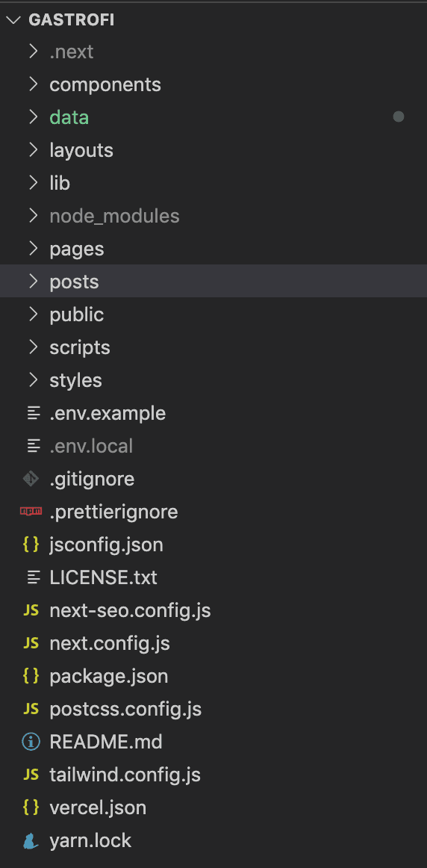Click the JS icon beside tailwind.config.js

[31, 775]
